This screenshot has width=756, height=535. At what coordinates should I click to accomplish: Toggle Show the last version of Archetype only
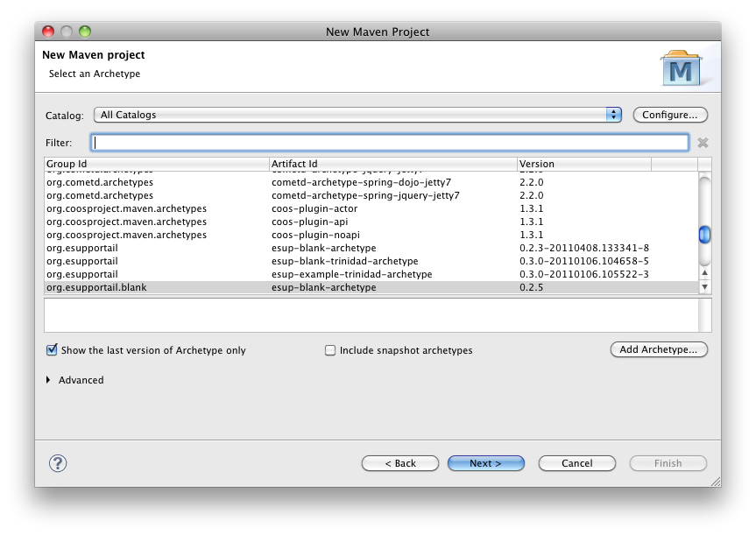[x=52, y=350]
